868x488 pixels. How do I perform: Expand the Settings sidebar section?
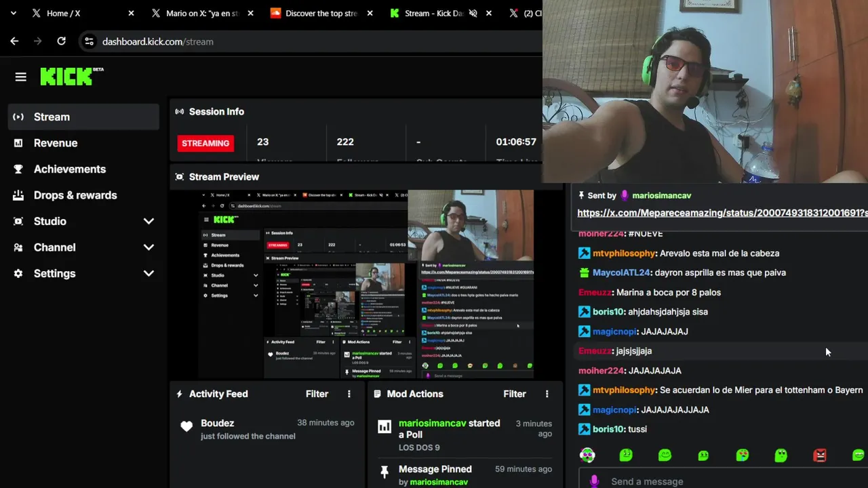coord(149,274)
